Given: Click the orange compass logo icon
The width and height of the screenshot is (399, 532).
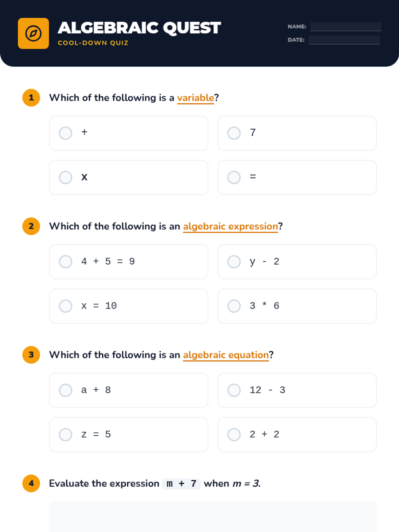Looking at the screenshot, I should [x=33, y=34].
